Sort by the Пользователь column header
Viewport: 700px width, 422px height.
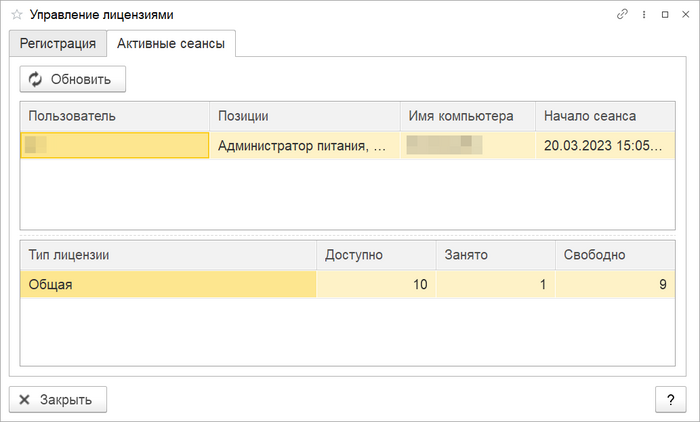[114, 116]
